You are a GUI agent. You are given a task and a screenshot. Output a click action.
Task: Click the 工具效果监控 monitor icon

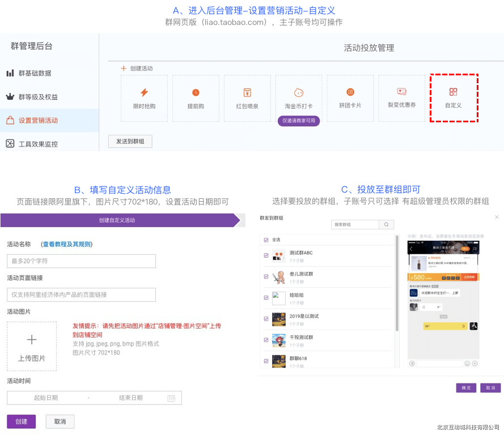tap(10, 143)
